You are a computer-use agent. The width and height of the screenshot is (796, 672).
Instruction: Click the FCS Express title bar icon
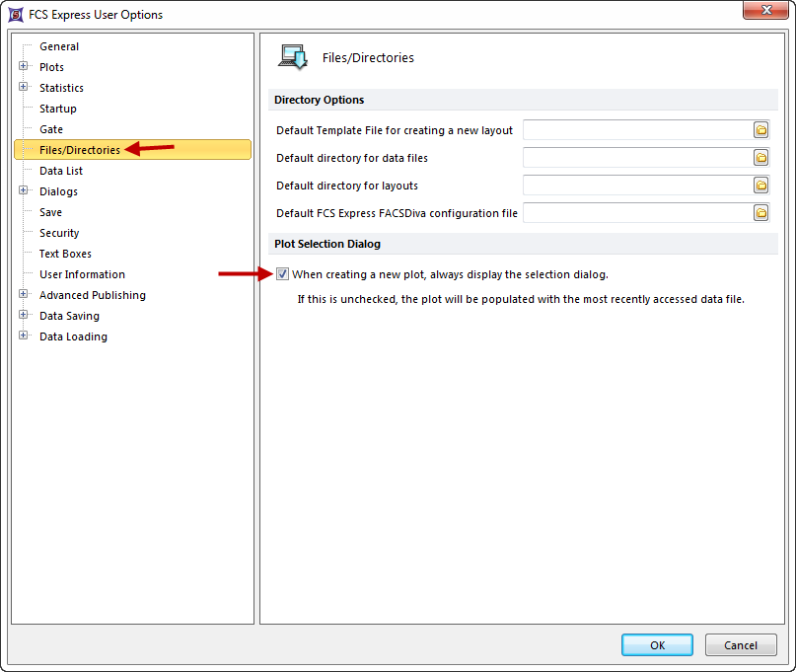[16, 15]
